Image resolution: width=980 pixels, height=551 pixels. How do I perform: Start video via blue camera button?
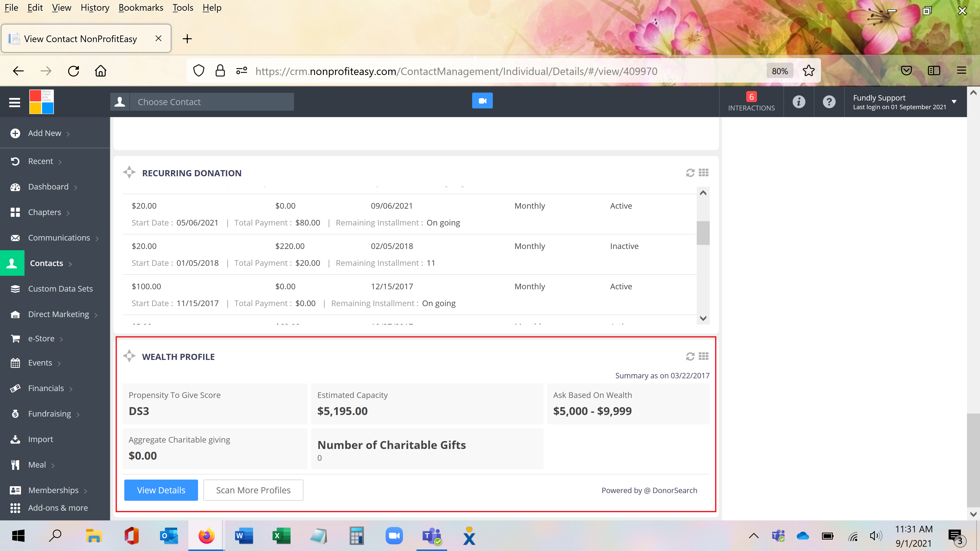click(482, 101)
